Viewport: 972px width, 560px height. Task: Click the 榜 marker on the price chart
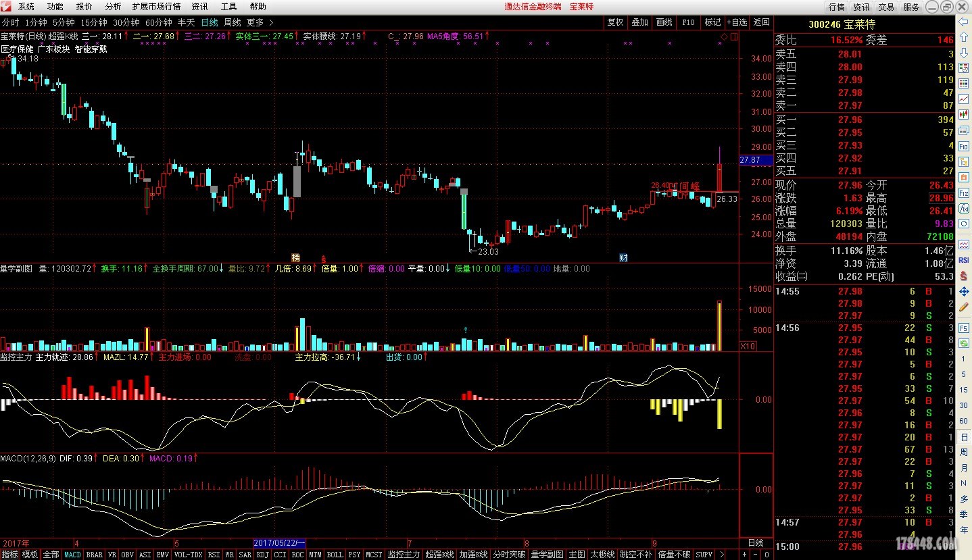click(x=295, y=257)
